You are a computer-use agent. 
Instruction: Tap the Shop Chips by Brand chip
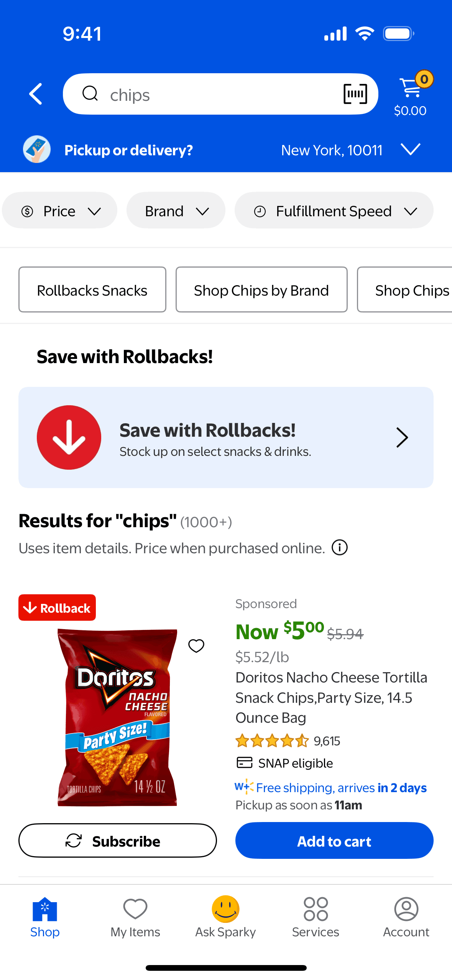(261, 290)
